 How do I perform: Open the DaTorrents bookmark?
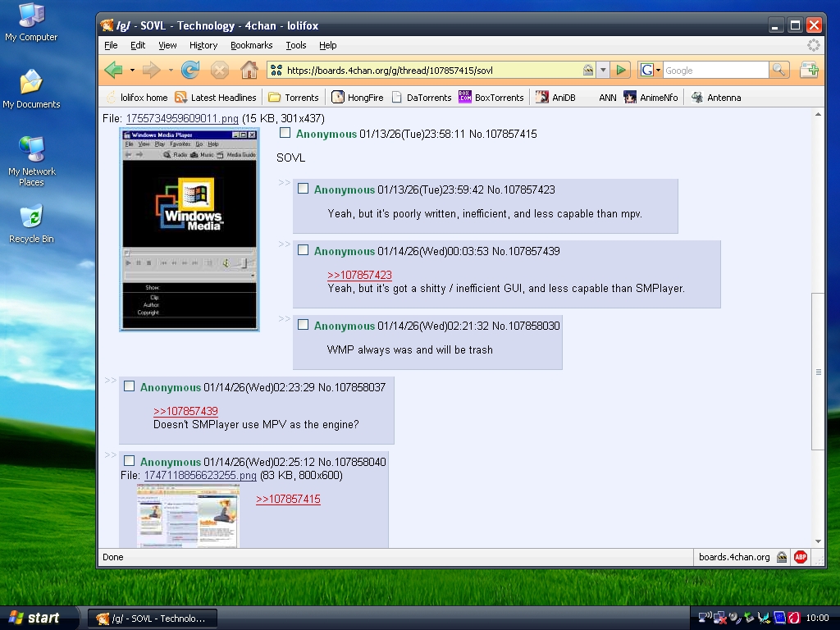[422, 98]
